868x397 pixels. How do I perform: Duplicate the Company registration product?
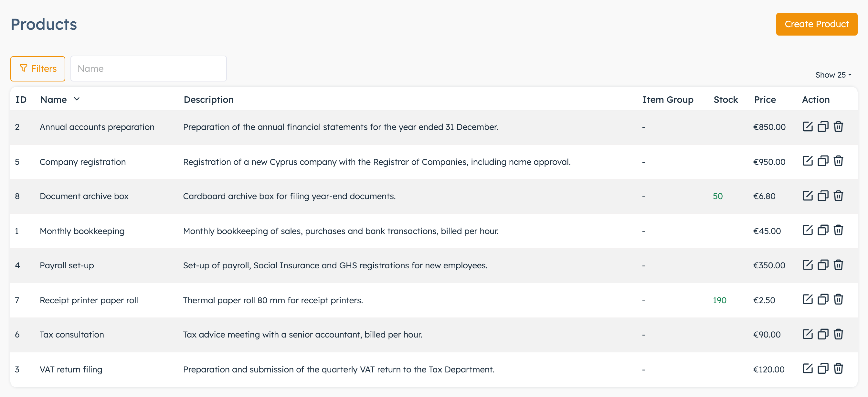coord(823,161)
